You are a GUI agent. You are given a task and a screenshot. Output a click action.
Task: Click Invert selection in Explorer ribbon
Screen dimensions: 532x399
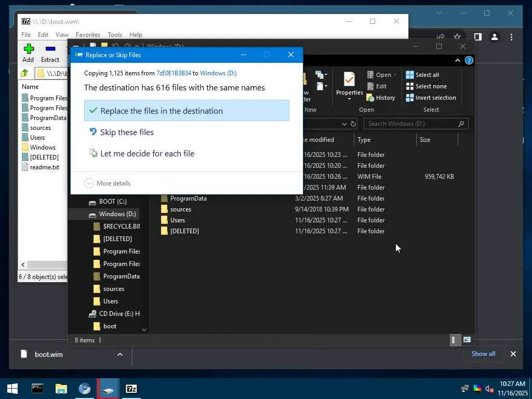coord(431,98)
